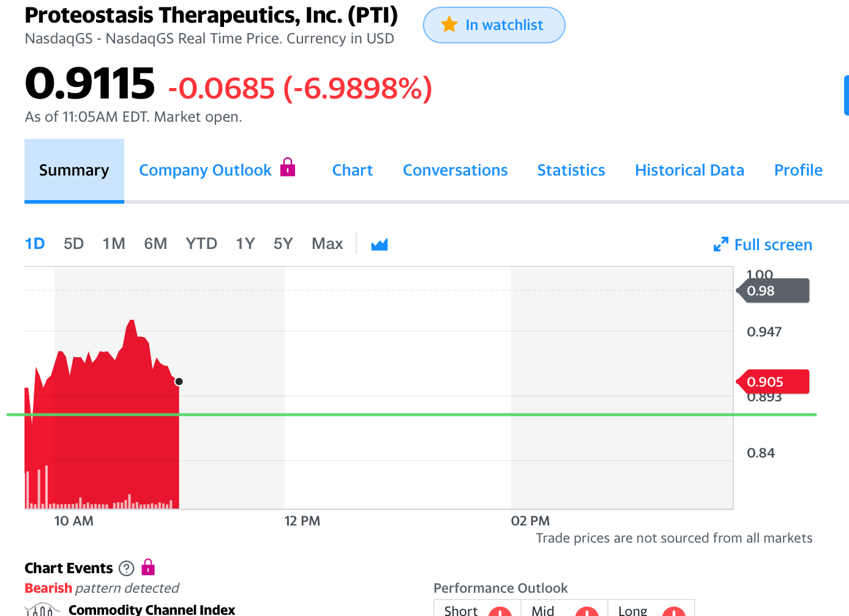This screenshot has height=616, width=849.
Task: Click the Short term bearish red indicator
Action: pos(500,612)
